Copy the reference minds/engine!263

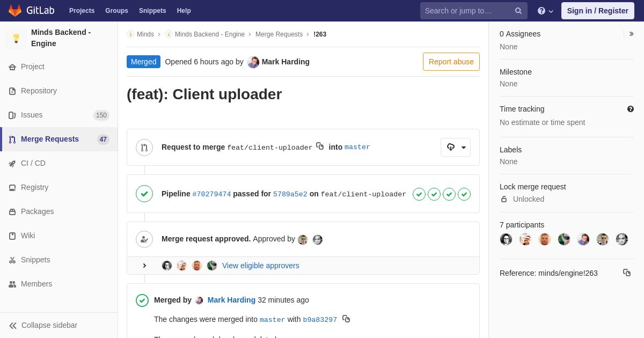point(627,273)
